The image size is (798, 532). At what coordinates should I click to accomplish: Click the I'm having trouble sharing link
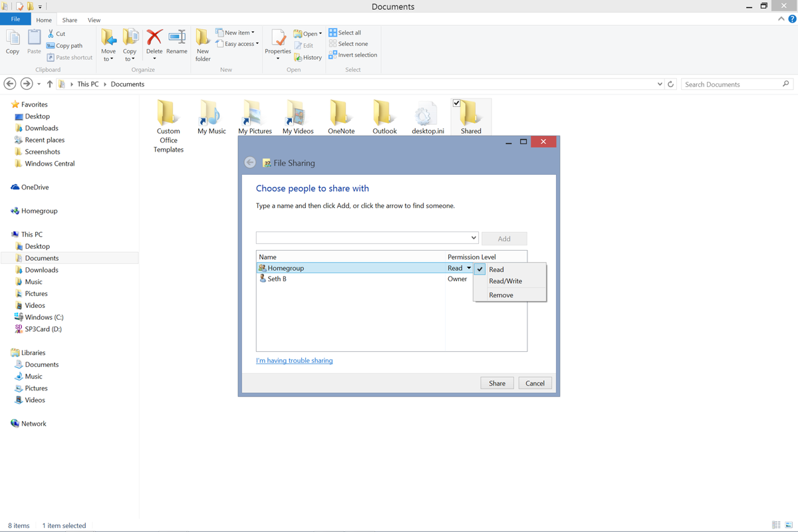pyautogui.click(x=295, y=360)
